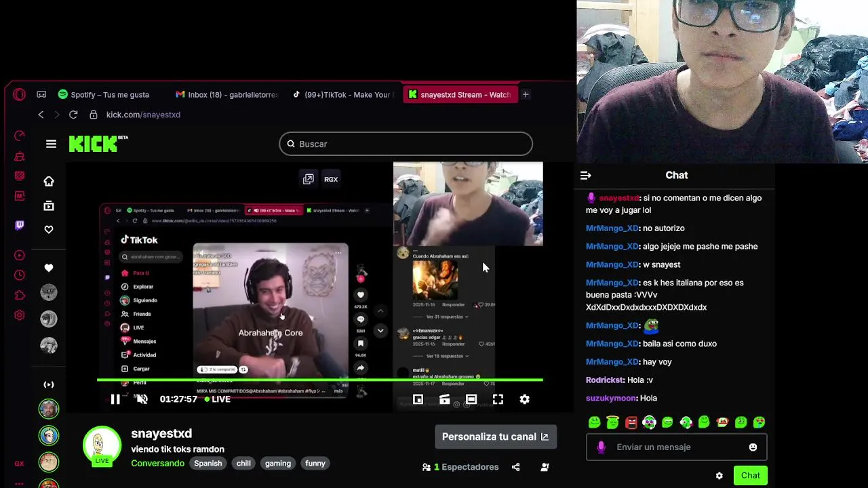Screen dimensions: 868x488
Task: Select the chill tag
Action: [243, 464]
